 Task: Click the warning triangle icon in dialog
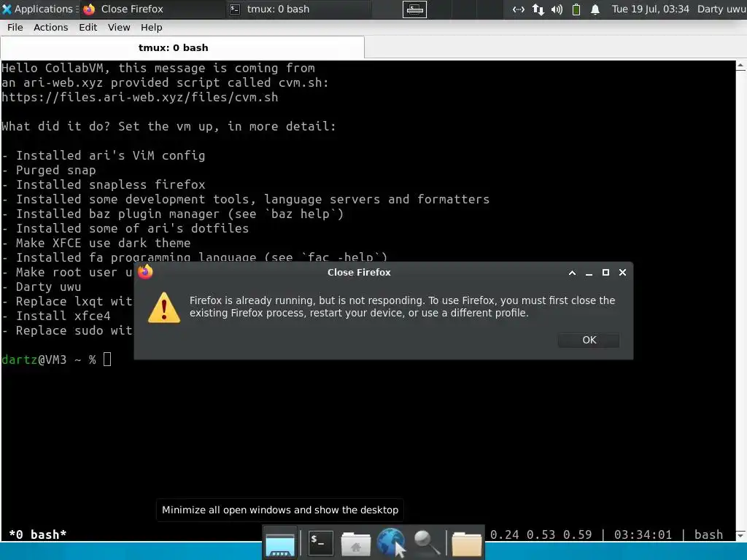[164, 308]
